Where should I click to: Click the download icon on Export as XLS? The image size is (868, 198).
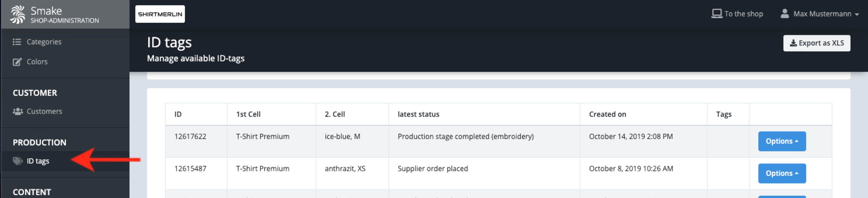click(x=793, y=43)
